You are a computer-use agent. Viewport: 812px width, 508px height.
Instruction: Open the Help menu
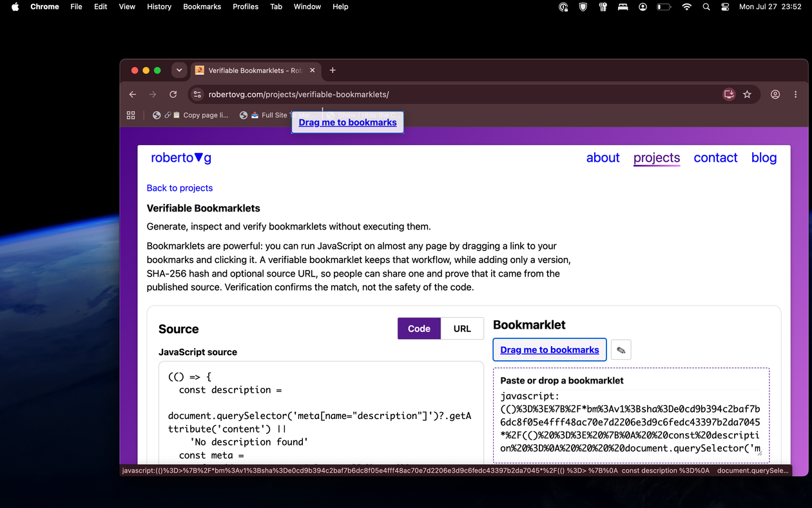pos(340,6)
